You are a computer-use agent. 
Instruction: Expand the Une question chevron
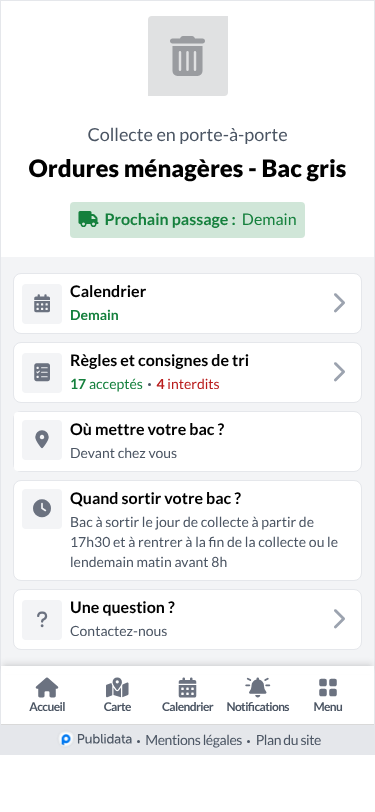pos(339,619)
